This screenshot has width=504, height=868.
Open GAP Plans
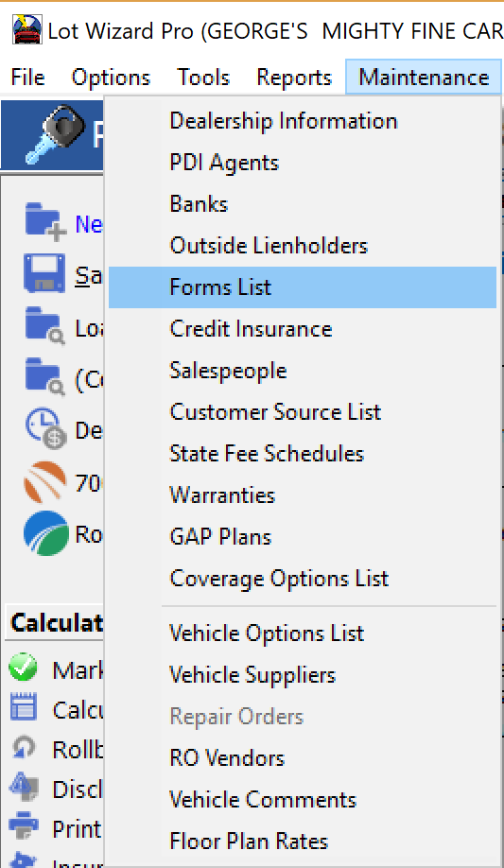pyautogui.click(x=303, y=536)
